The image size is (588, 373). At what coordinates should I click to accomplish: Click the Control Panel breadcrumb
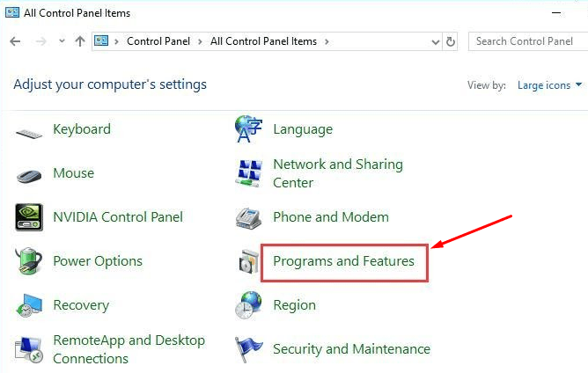[158, 41]
